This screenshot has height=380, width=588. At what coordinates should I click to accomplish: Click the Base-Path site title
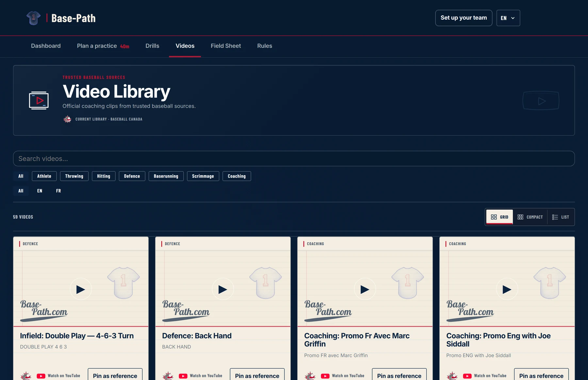[x=73, y=18]
